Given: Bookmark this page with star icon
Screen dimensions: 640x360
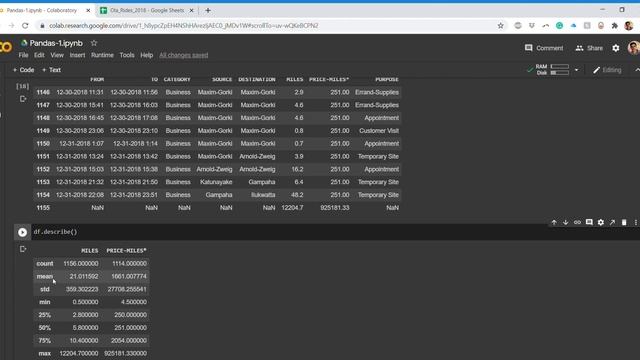Looking at the screenshot, I should (x=500, y=26).
